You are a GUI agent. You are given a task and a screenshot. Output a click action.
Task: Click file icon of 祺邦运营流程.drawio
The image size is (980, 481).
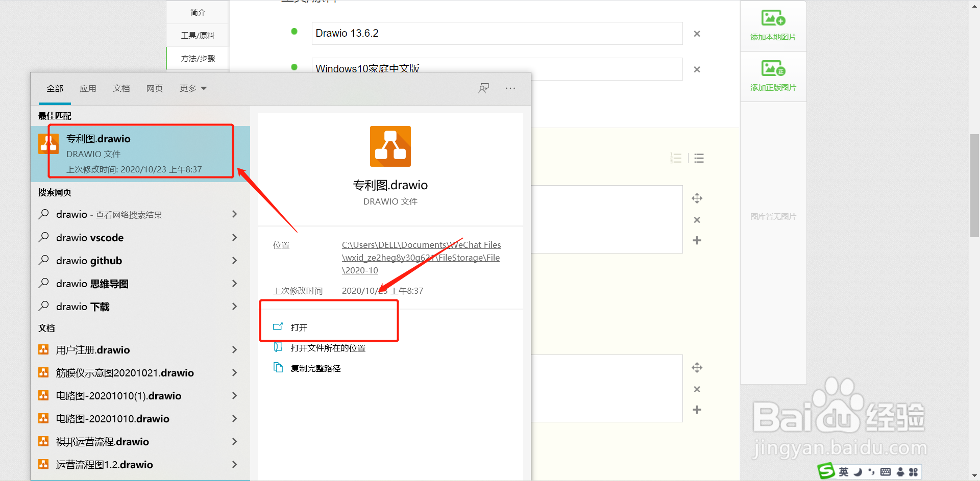43,441
